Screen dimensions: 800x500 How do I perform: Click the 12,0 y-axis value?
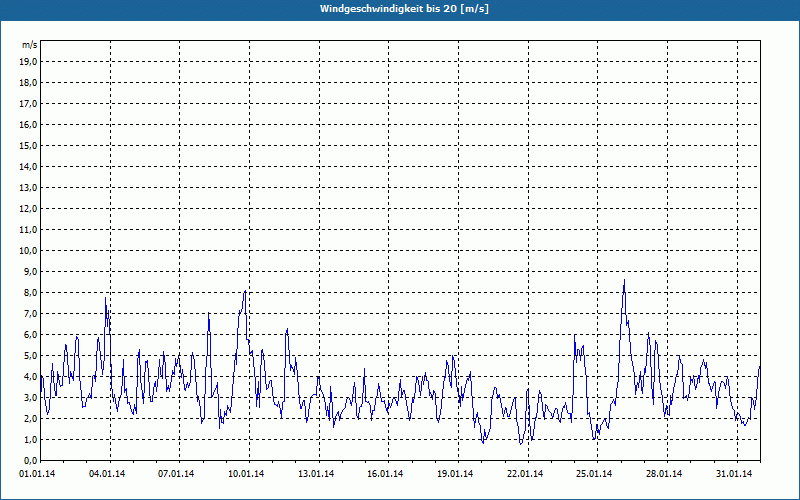pyautogui.click(x=28, y=208)
